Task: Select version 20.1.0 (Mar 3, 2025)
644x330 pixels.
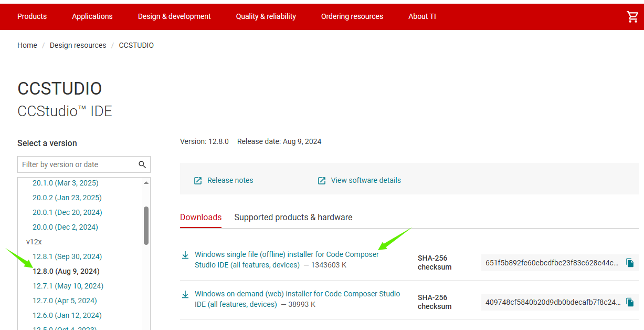Action: (66, 183)
